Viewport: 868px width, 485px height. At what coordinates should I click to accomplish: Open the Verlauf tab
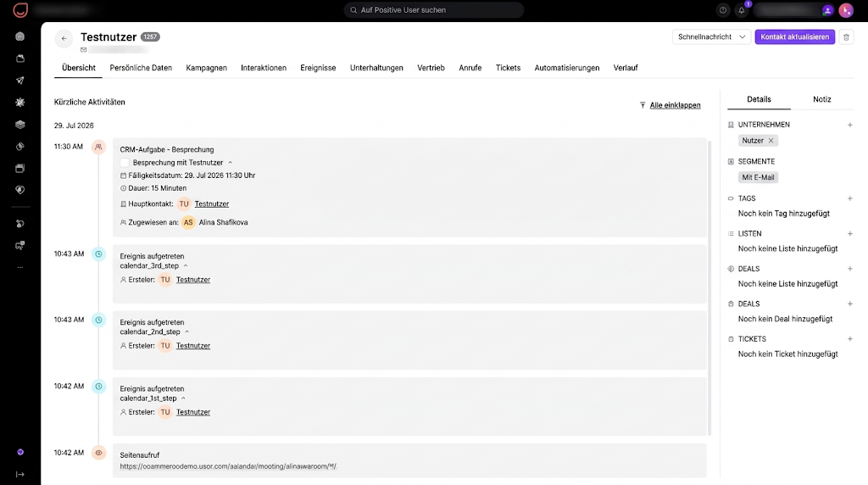[x=626, y=68]
